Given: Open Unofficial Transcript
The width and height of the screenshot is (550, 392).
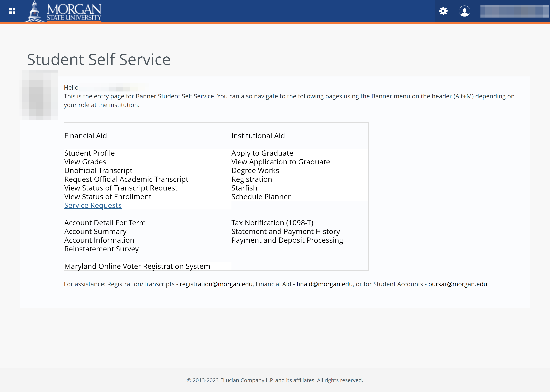Looking at the screenshot, I should 98,170.
